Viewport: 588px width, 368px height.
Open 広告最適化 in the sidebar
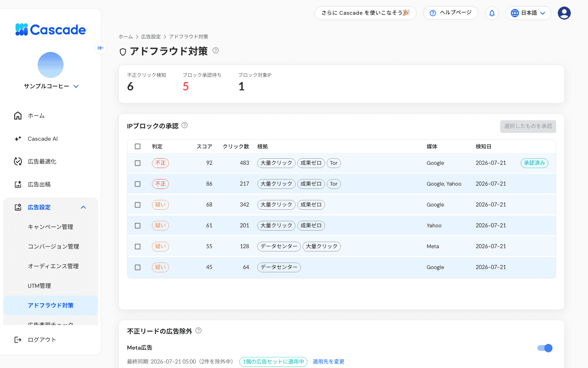pos(51,162)
